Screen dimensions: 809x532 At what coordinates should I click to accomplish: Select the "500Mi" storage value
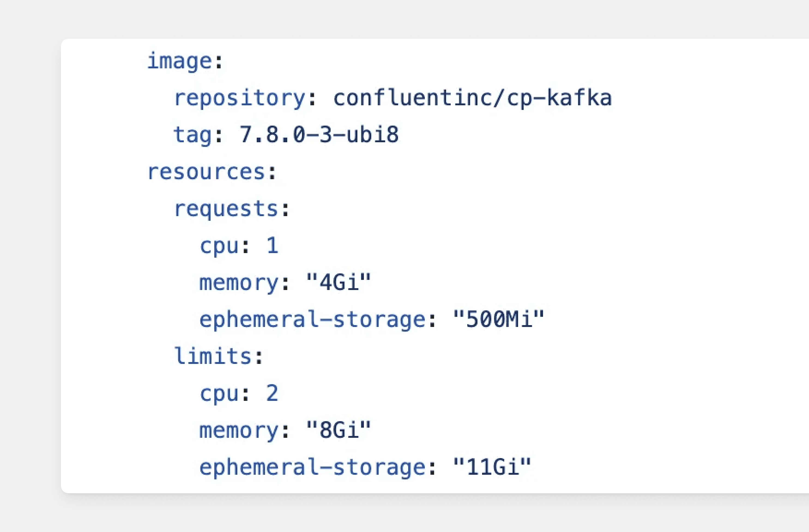point(499,320)
